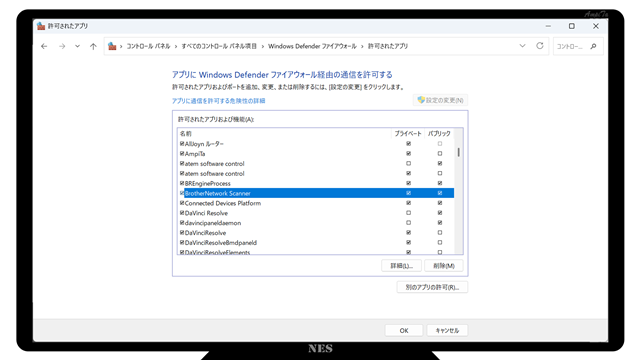Click the search magnifier icon

(x=593, y=47)
